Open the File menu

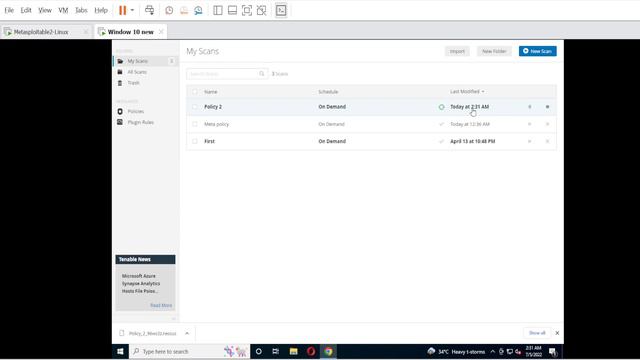tap(9, 10)
